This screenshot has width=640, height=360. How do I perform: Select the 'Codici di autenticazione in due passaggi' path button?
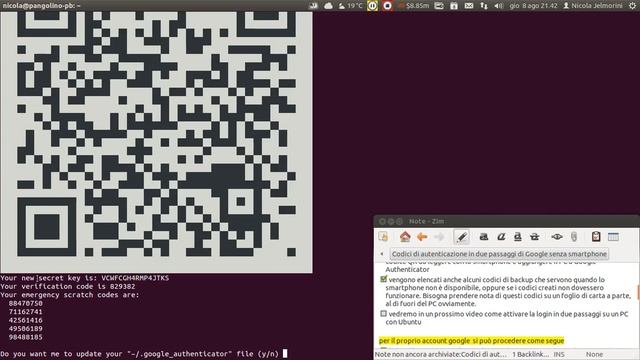pos(499,254)
